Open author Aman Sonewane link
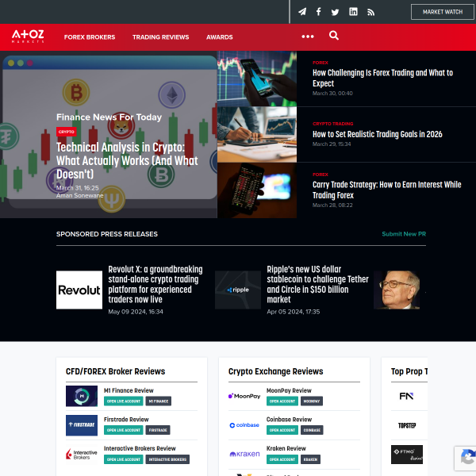The height and width of the screenshot is (476, 476). (x=79, y=195)
